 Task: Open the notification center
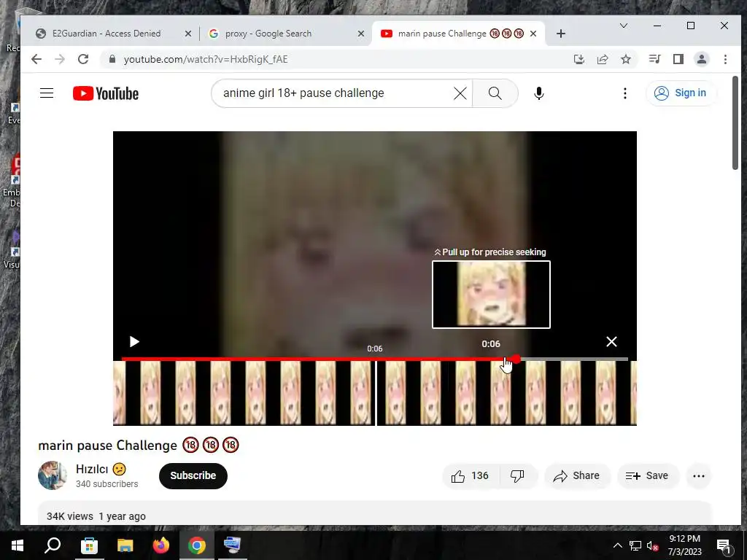[x=724, y=545]
